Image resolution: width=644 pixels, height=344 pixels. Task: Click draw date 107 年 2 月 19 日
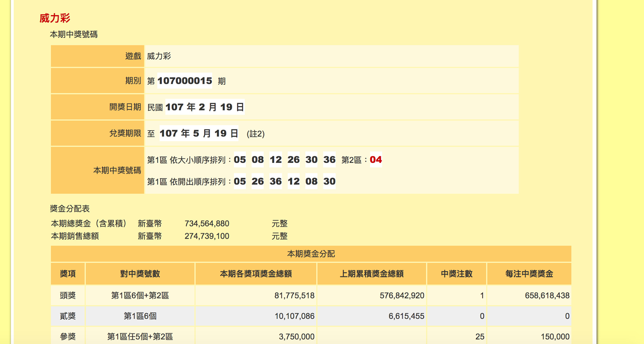point(205,107)
